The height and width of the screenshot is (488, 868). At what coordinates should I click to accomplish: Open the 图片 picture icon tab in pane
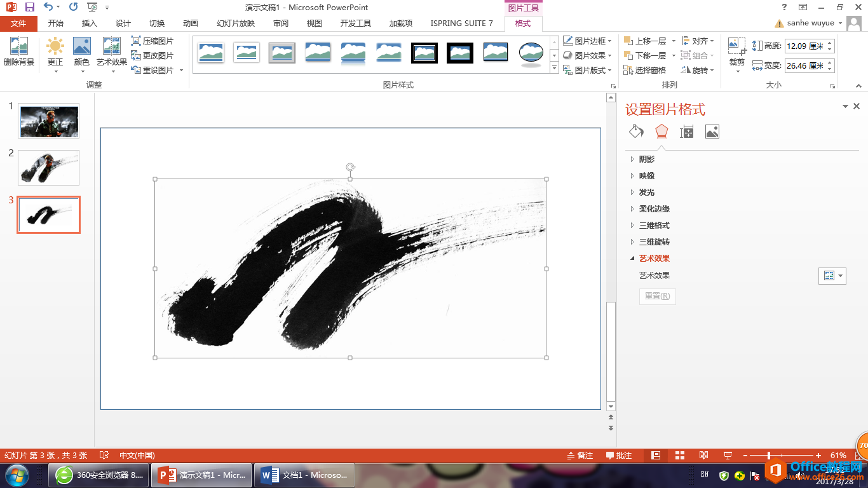(x=712, y=132)
